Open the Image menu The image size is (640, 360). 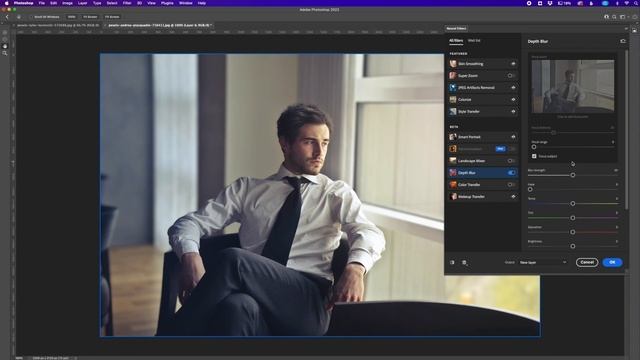click(67, 3)
